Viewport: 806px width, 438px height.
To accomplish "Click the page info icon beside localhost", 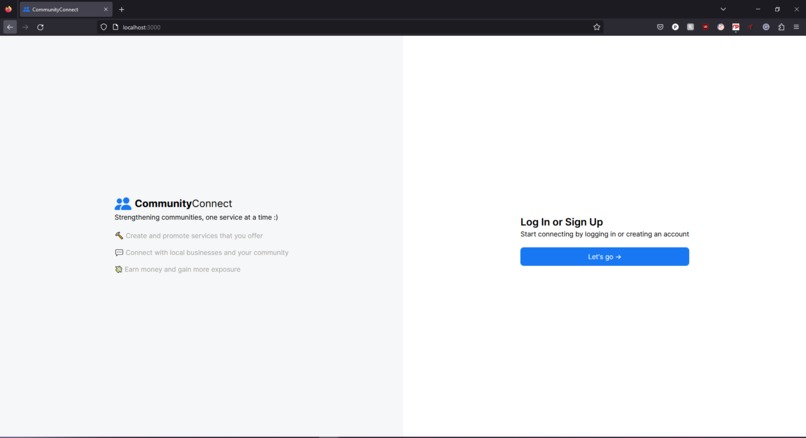I will tap(115, 27).
